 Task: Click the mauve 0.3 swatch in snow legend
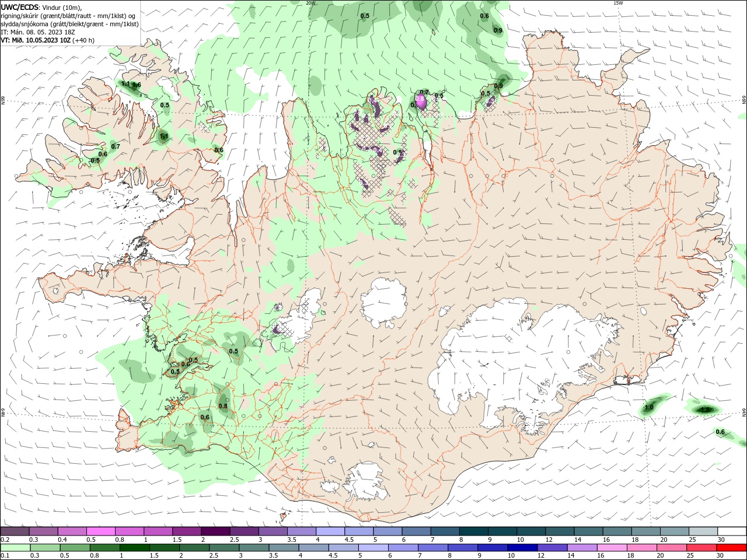tap(43, 531)
